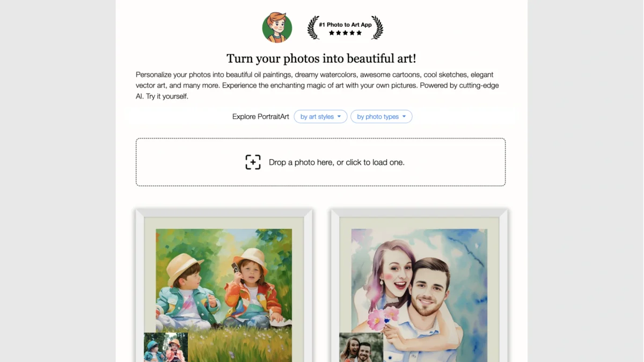Viewport: 644px width, 362px height.
Task: Click the caret arrow beside "by art styles"
Action: pyautogui.click(x=339, y=117)
